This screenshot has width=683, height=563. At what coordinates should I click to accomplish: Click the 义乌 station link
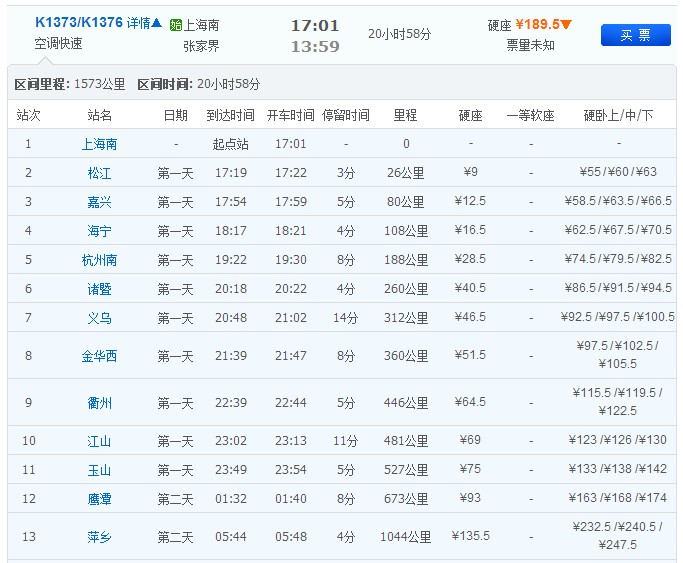pos(99,318)
